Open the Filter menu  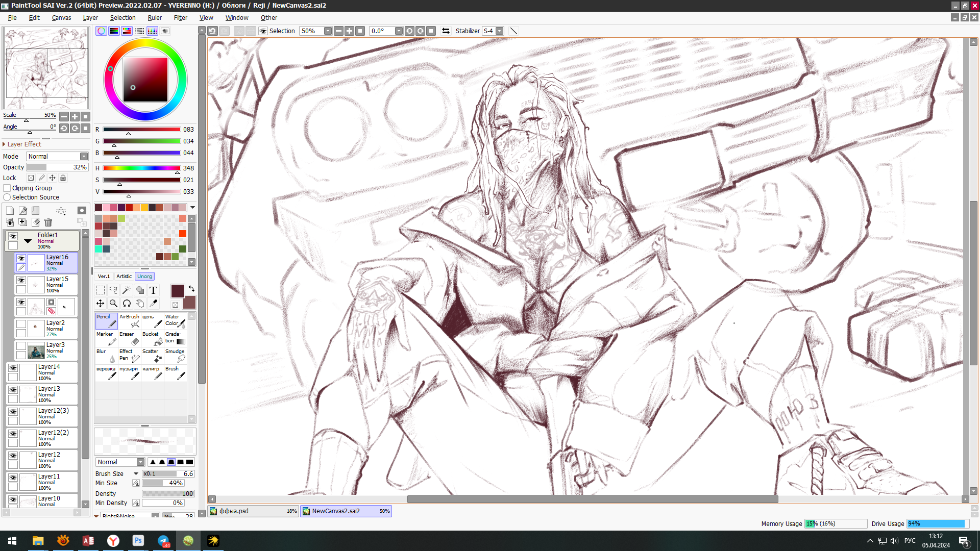point(180,18)
